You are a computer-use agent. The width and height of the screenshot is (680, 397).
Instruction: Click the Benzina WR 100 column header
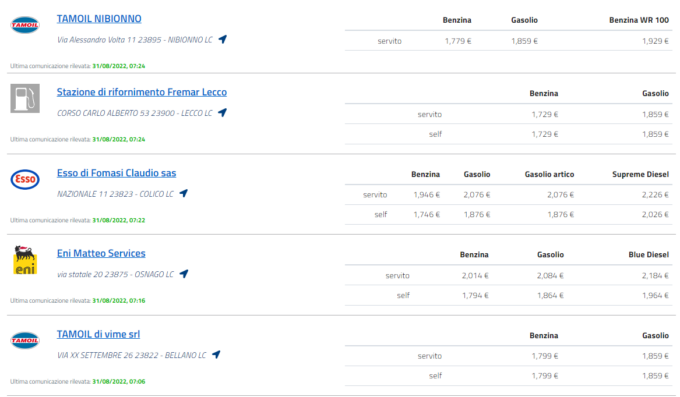point(639,20)
